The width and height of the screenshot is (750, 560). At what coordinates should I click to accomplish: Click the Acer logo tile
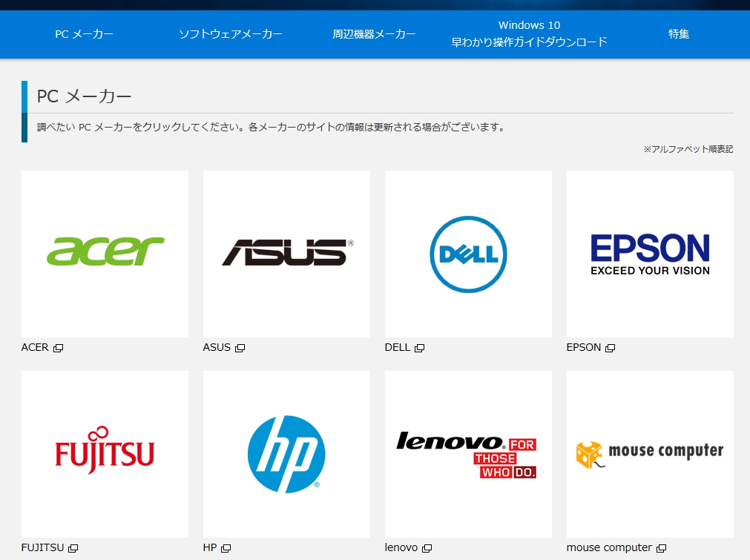pos(105,254)
